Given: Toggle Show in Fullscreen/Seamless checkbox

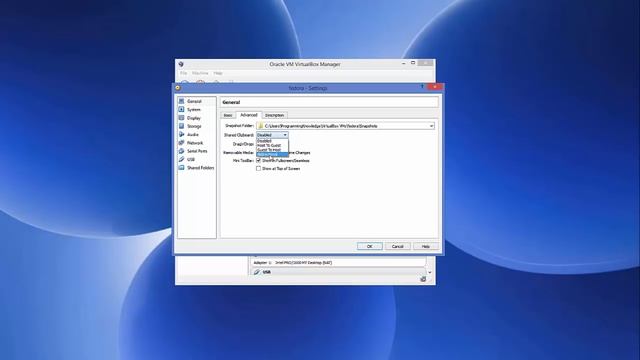Looking at the screenshot, I should click(x=258, y=160).
